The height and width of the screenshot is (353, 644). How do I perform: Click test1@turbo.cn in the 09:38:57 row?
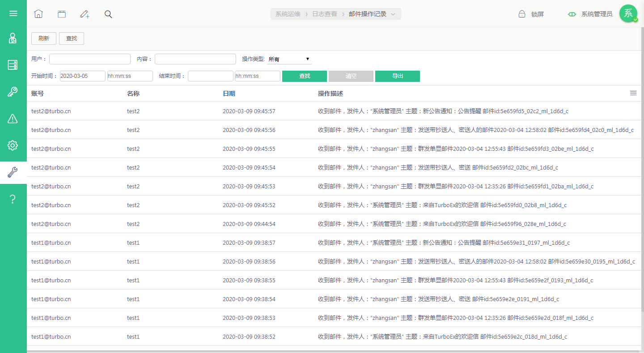(x=51, y=243)
